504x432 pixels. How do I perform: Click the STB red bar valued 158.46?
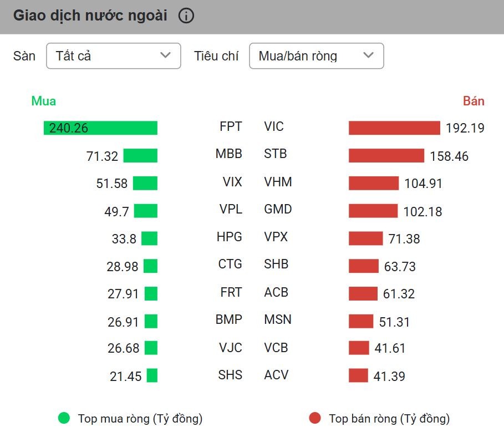(x=386, y=156)
